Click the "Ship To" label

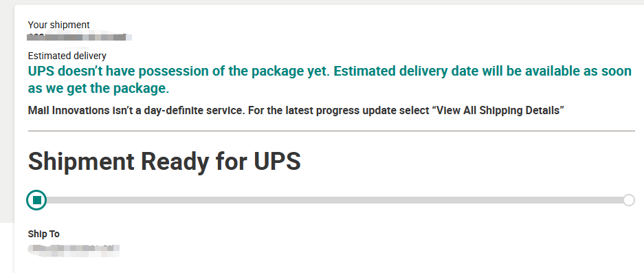click(x=43, y=234)
